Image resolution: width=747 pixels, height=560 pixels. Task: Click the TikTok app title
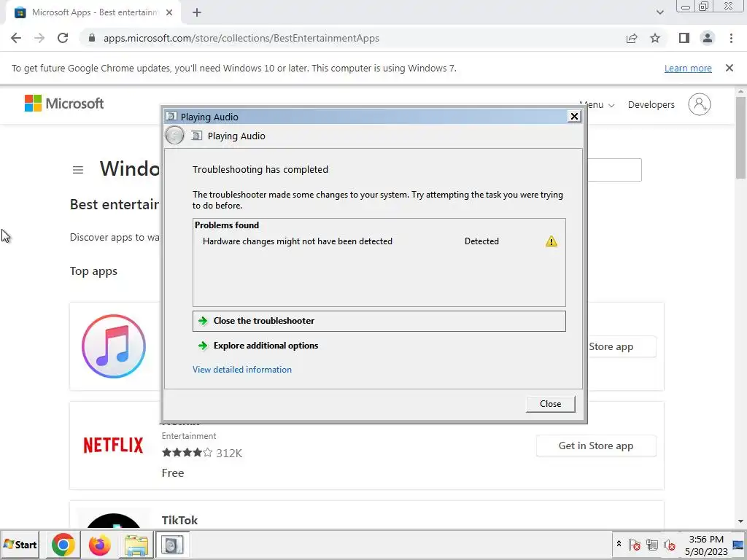pos(179,520)
